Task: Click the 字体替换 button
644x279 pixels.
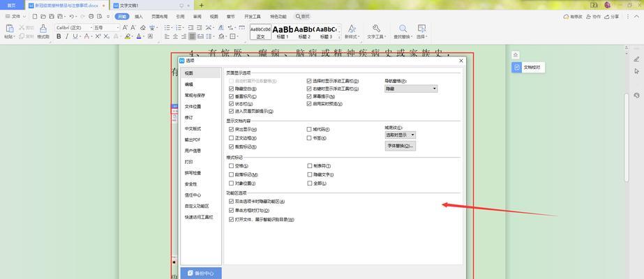Action: coord(400,146)
